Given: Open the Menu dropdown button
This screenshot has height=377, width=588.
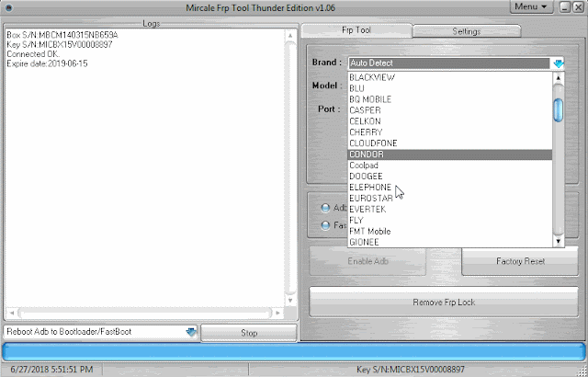Looking at the screenshot, I should pyautogui.click(x=531, y=6).
